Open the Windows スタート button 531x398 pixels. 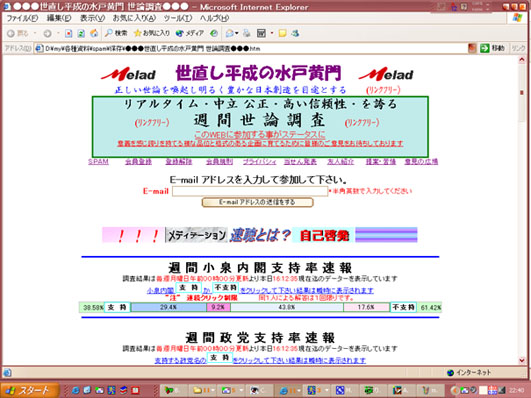pyautogui.click(x=30, y=390)
